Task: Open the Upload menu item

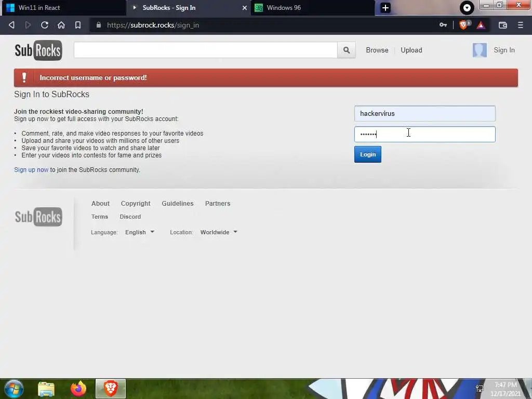Action: point(411,50)
